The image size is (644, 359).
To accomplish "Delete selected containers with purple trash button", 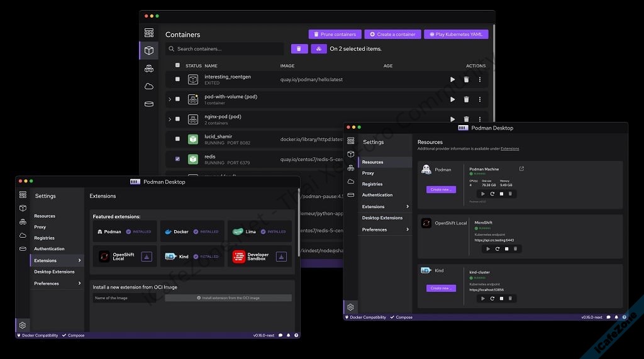I will tap(299, 49).
